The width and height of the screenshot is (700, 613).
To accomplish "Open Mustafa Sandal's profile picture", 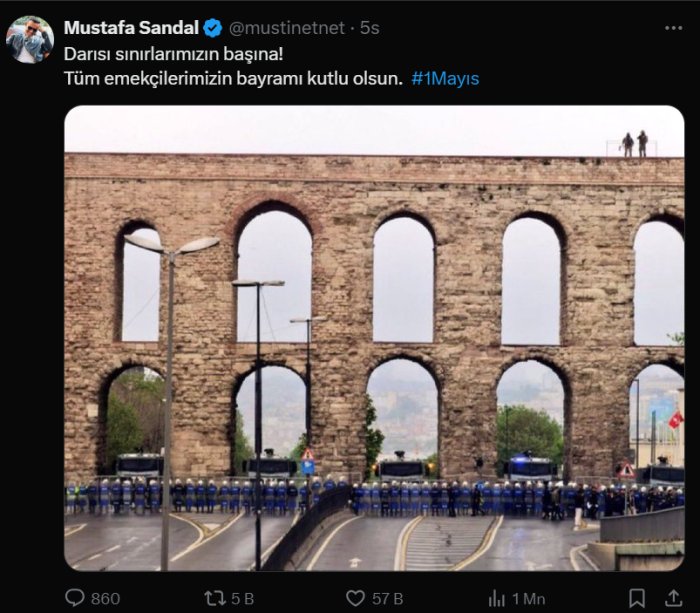I will click(x=30, y=40).
